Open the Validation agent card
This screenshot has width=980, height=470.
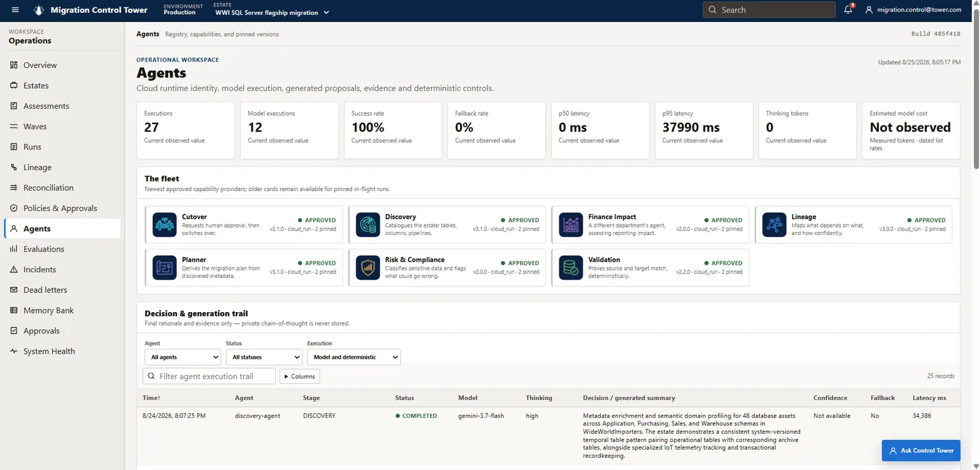(650, 267)
